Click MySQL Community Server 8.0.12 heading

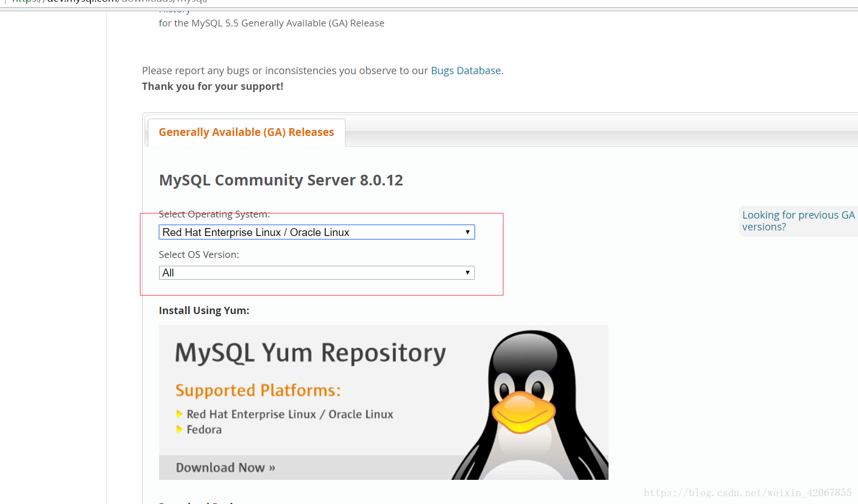pos(281,180)
